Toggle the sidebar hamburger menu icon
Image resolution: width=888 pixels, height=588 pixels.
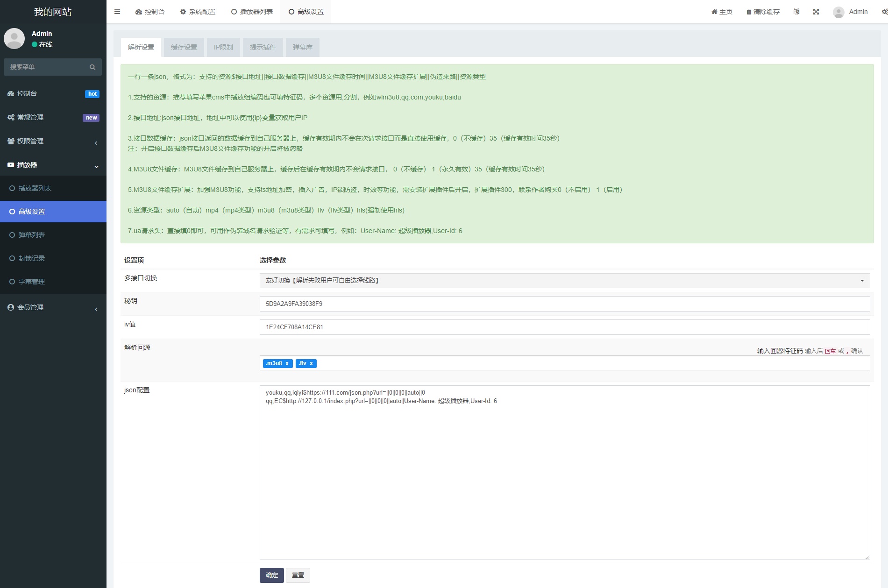117,12
